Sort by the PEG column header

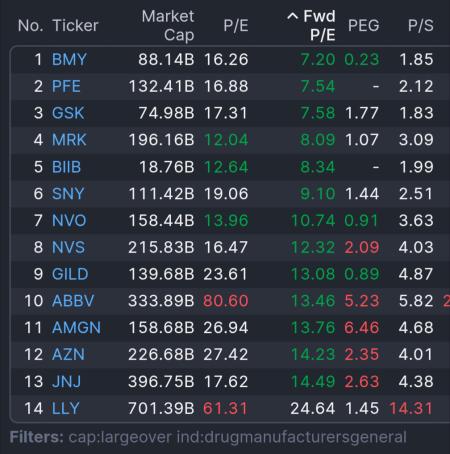click(x=363, y=25)
